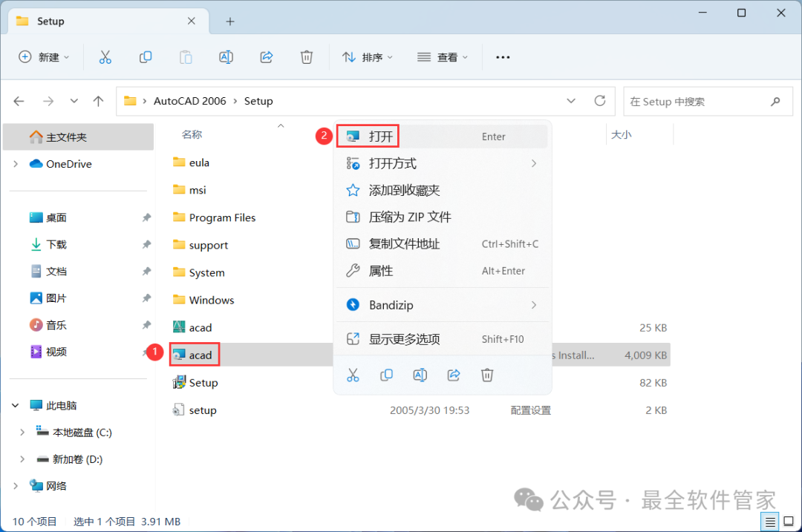Expand the 新加卷 (D:) node

pos(22,459)
